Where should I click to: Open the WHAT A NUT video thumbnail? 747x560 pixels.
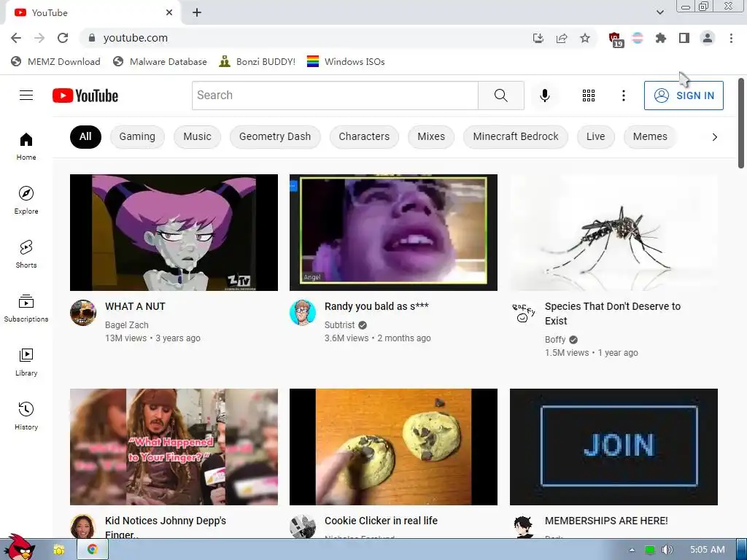[x=174, y=233]
